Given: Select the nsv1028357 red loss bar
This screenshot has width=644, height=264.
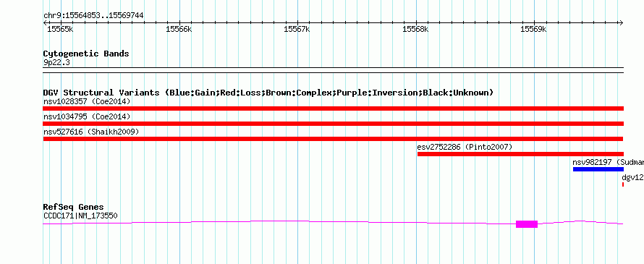Looking at the screenshot, I should click(x=333, y=108).
